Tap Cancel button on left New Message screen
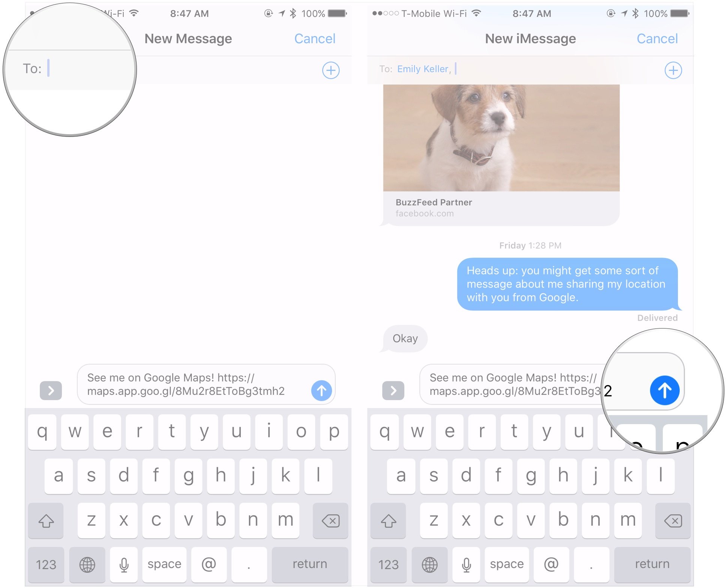727x588 pixels. [316, 38]
